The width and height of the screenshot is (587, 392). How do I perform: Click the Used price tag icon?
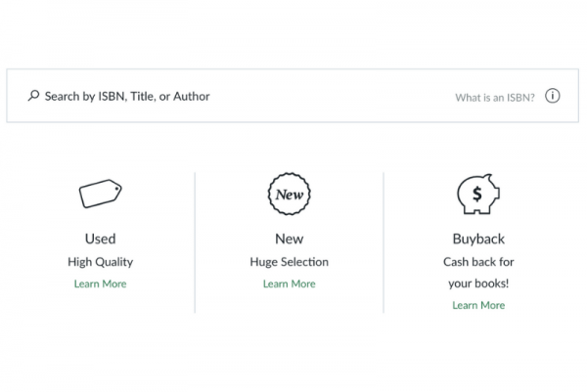[100, 194]
